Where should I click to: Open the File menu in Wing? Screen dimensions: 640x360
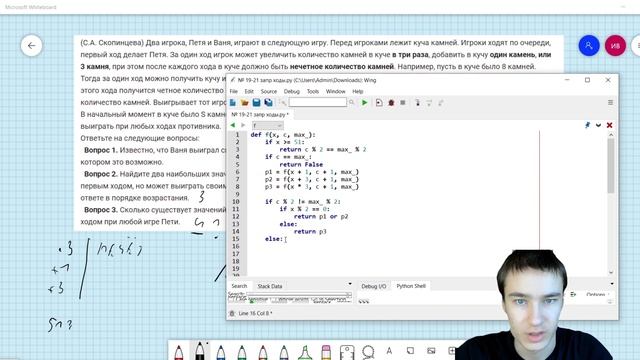point(233,91)
